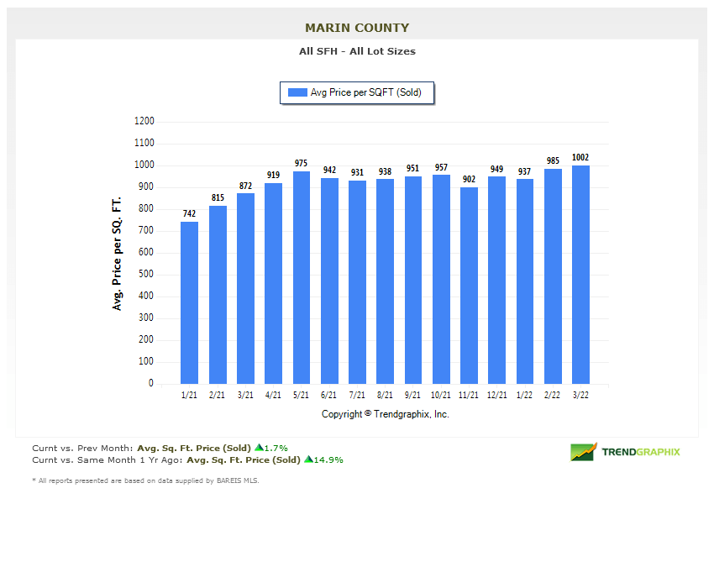The height and width of the screenshot is (588, 714).
Task: Click the MARIN COUNTY title heading
Action: [357, 28]
